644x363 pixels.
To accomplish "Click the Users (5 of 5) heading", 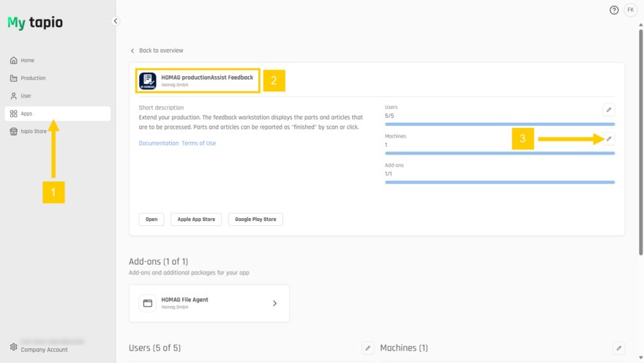I will tap(155, 348).
